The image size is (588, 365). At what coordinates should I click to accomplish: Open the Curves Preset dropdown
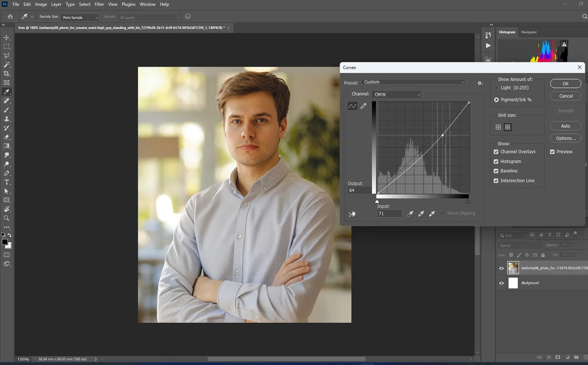(413, 82)
